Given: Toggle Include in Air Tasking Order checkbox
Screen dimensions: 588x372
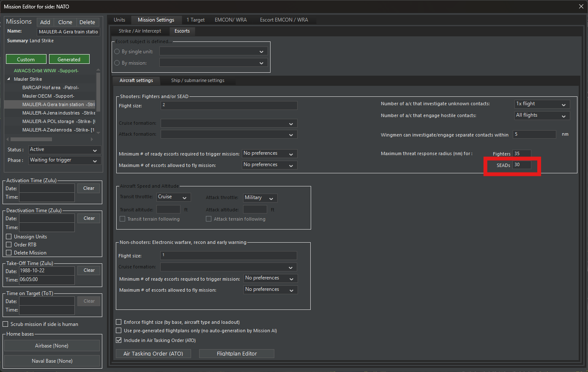Looking at the screenshot, I should tap(119, 340).
